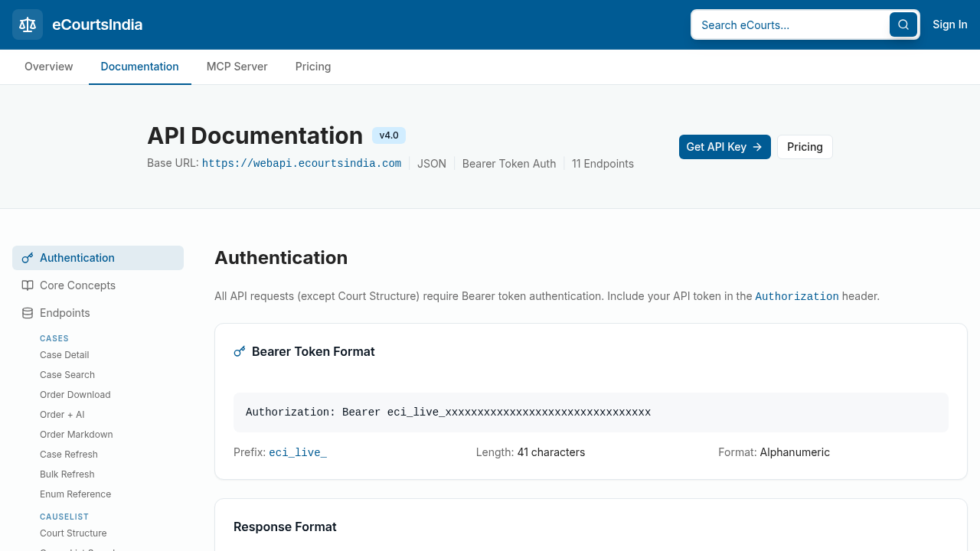Viewport: 980px width, 551px height.
Task: Click the key icon next to Bearer Token Format
Action: coord(240,351)
